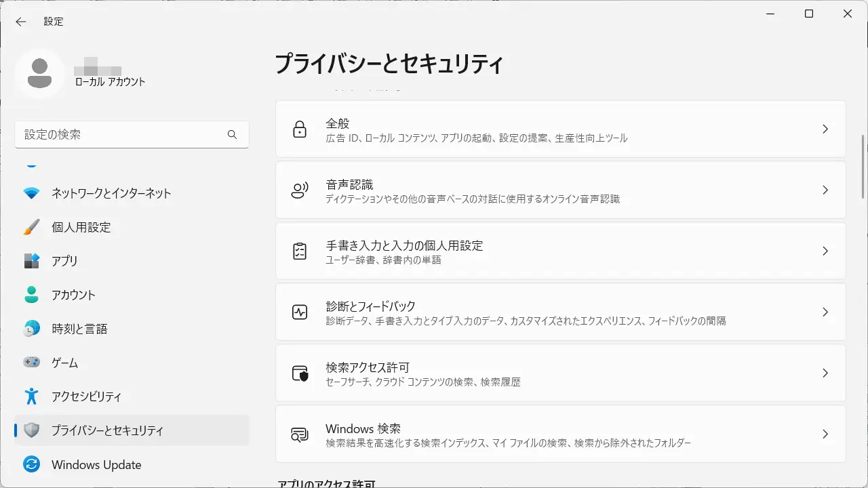This screenshot has width=868, height=488.
Task: Click the search magnifier icon
Action: 232,135
